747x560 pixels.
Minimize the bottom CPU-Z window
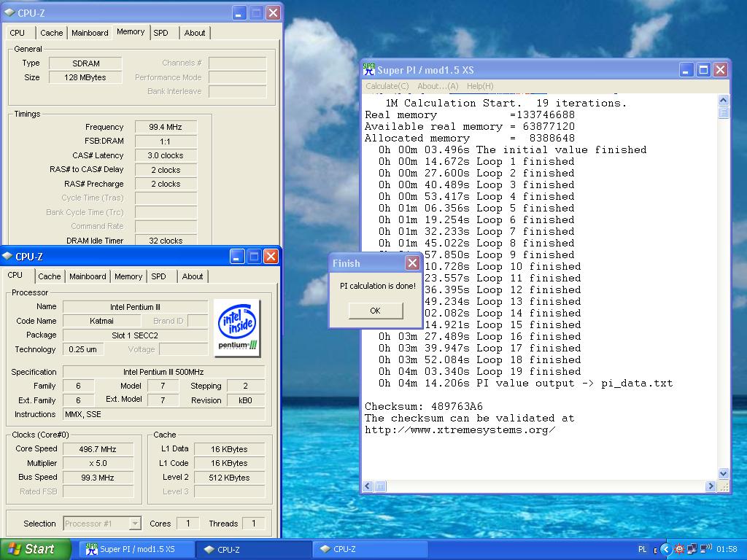point(237,257)
